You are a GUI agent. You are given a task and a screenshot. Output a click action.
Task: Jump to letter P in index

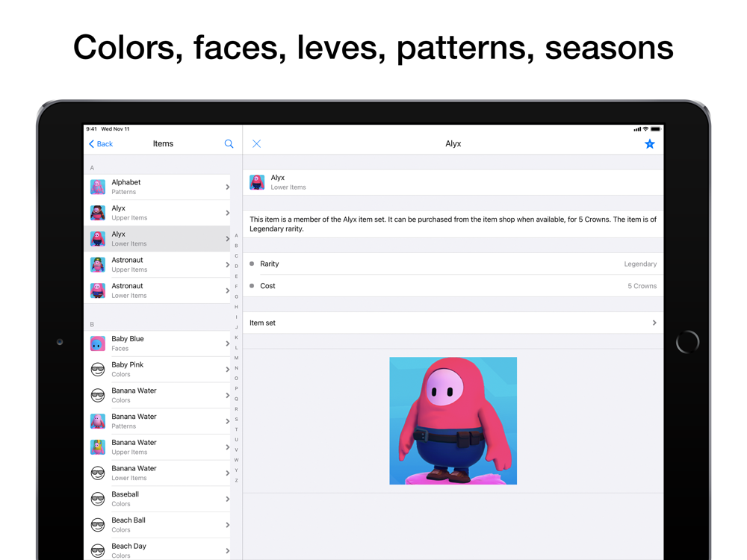[236, 388]
